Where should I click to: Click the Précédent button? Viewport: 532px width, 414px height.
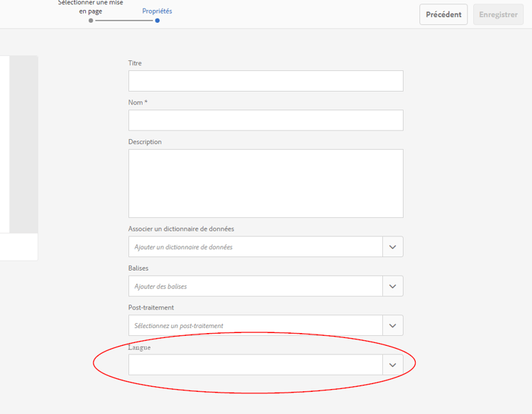[x=443, y=14]
